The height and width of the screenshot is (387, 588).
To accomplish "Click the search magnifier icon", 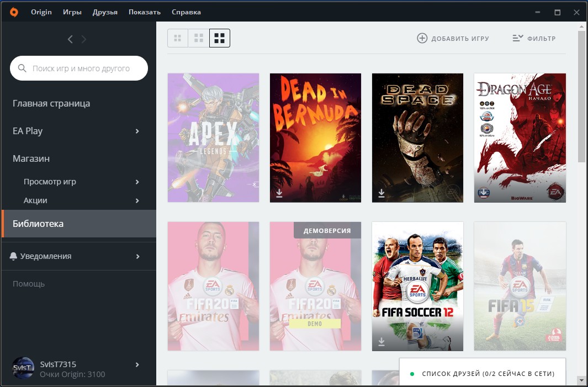I will coord(23,68).
